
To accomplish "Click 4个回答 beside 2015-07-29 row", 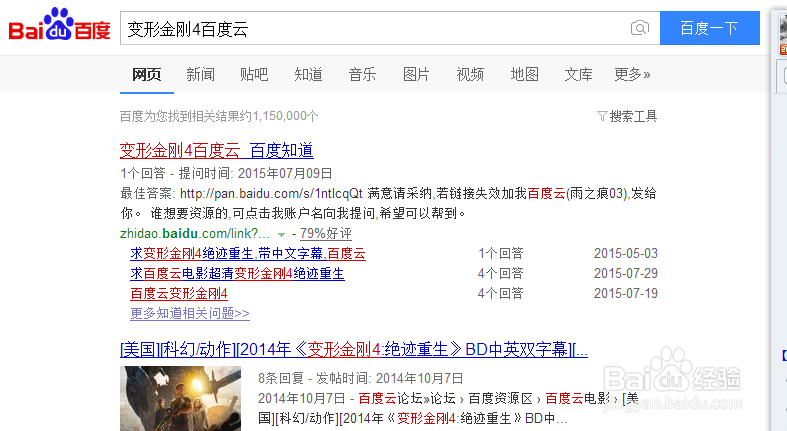I will 501,273.
